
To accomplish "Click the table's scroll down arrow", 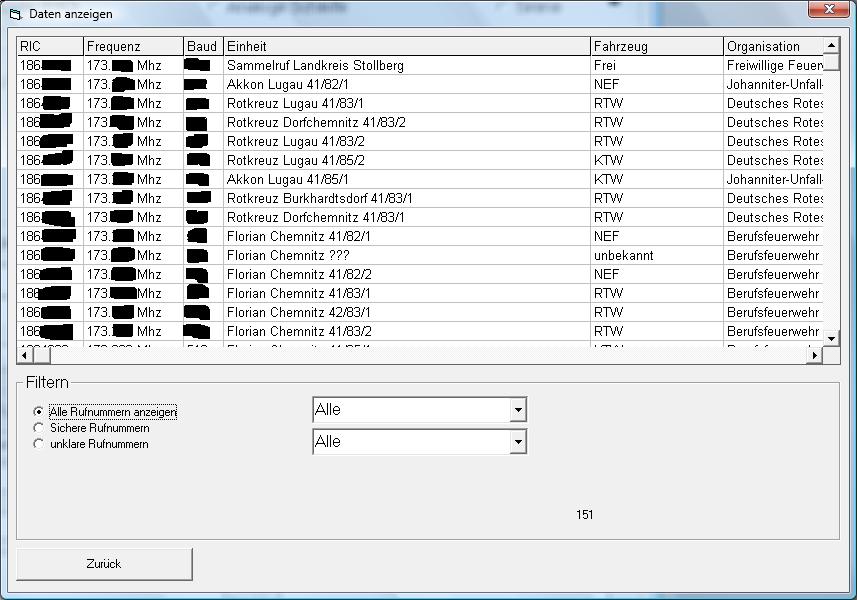I will click(831, 339).
